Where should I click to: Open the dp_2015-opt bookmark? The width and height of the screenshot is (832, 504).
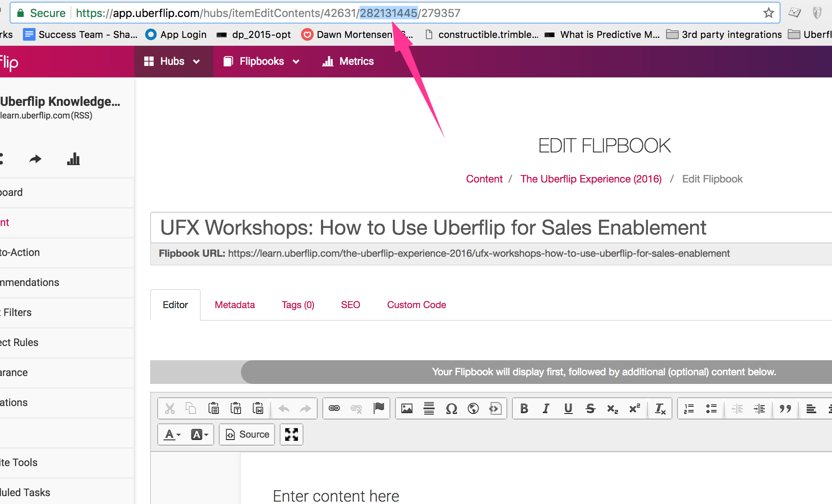tap(254, 35)
